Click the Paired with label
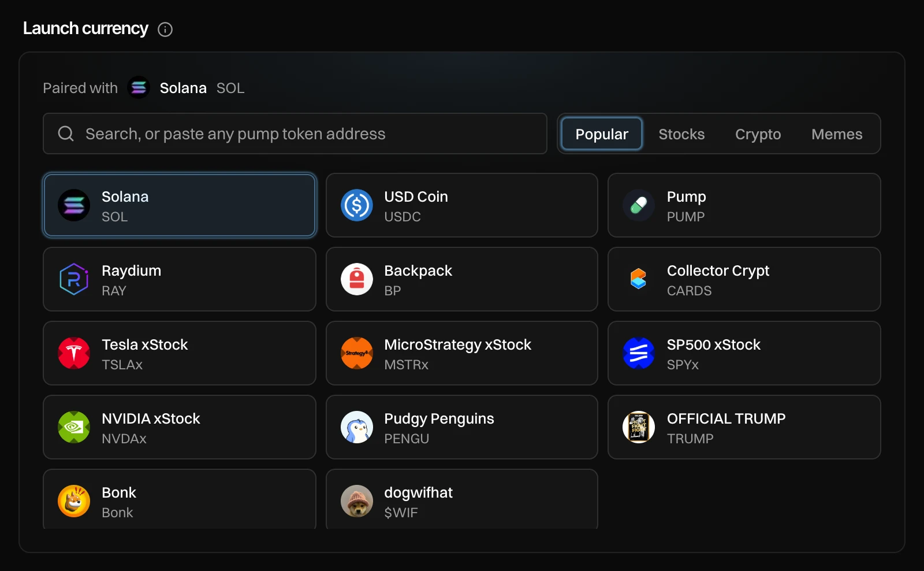The width and height of the screenshot is (924, 571). [x=80, y=88]
